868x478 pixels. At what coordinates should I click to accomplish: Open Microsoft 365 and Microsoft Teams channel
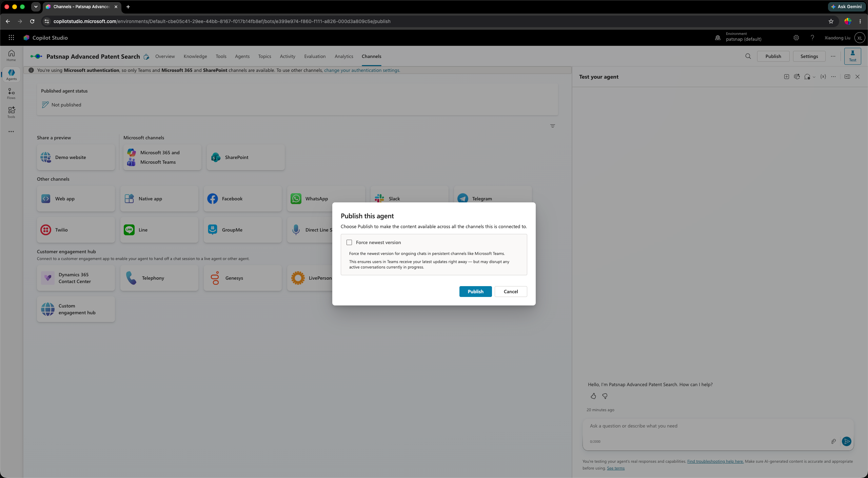pyautogui.click(x=162, y=157)
